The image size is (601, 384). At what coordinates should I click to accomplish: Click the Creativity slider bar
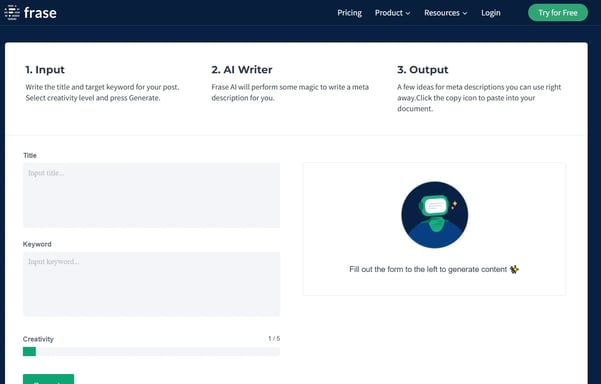(x=151, y=351)
